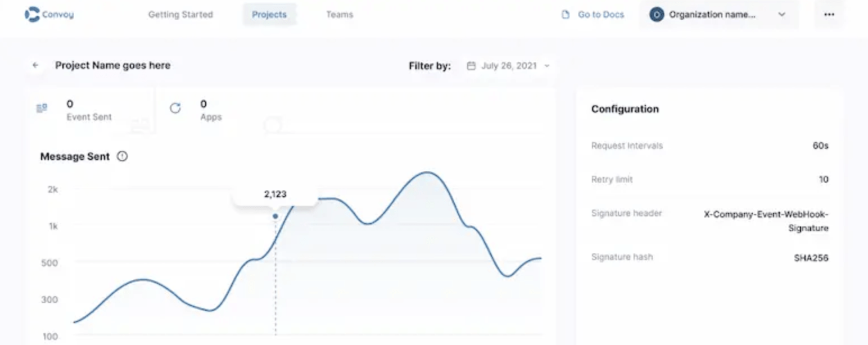The width and height of the screenshot is (868, 345).
Task: Click the Convoy logo icon
Action: [32, 15]
